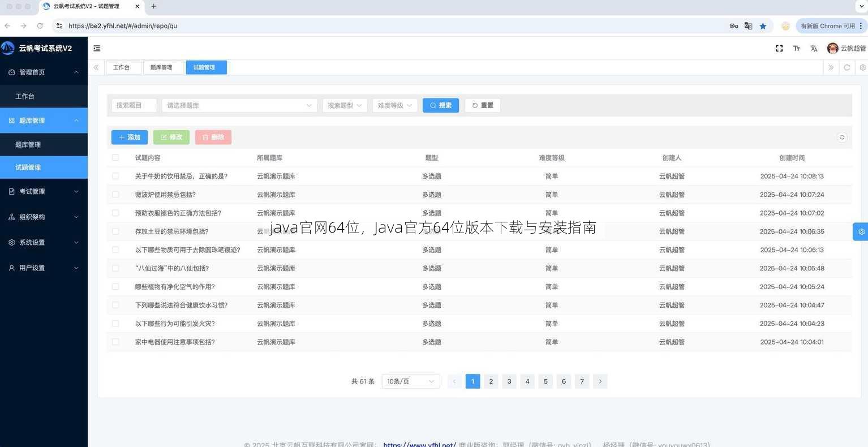Open the blue floating settings gear
The image size is (868, 447).
pos(861,231)
